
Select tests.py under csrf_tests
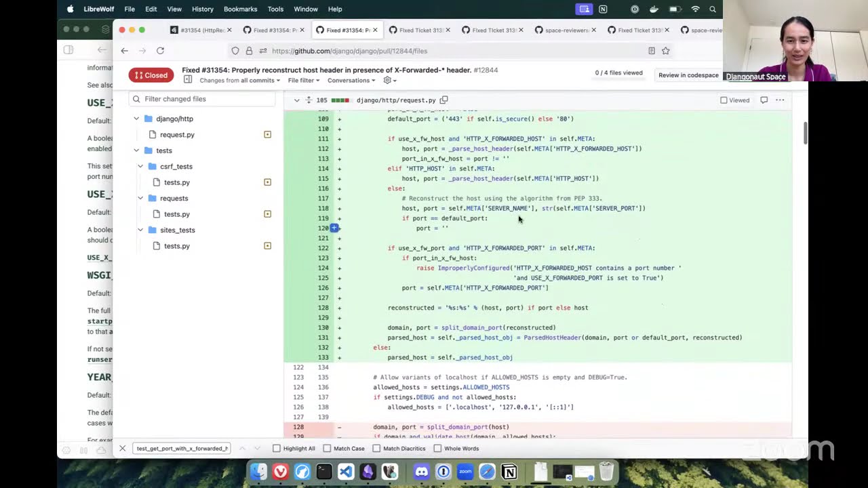pyautogui.click(x=177, y=182)
